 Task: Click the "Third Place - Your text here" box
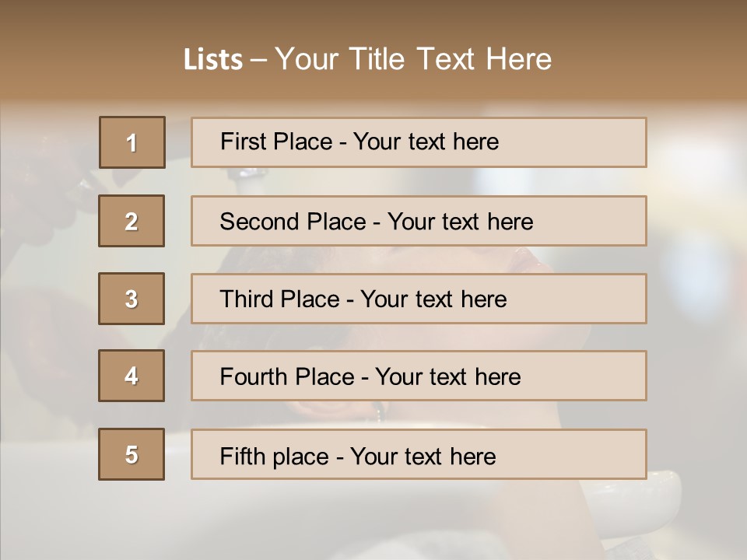tap(419, 299)
